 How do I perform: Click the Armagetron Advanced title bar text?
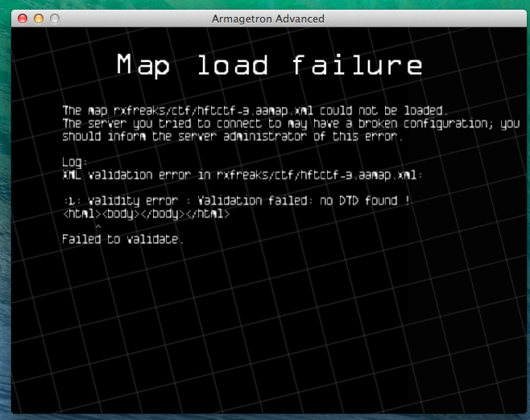[267, 19]
